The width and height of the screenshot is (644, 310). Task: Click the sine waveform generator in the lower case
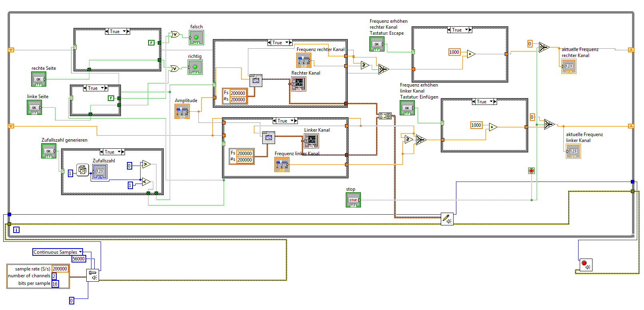pyautogui.click(x=269, y=138)
